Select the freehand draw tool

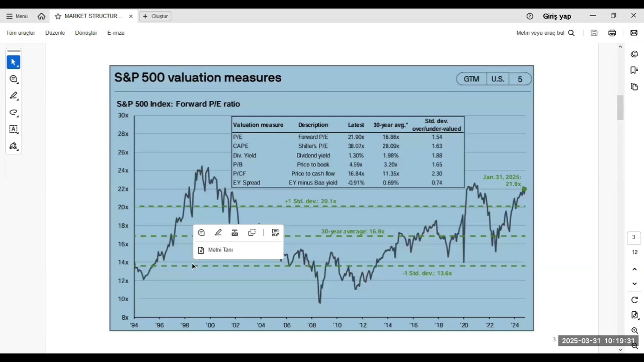click(14, 113)
